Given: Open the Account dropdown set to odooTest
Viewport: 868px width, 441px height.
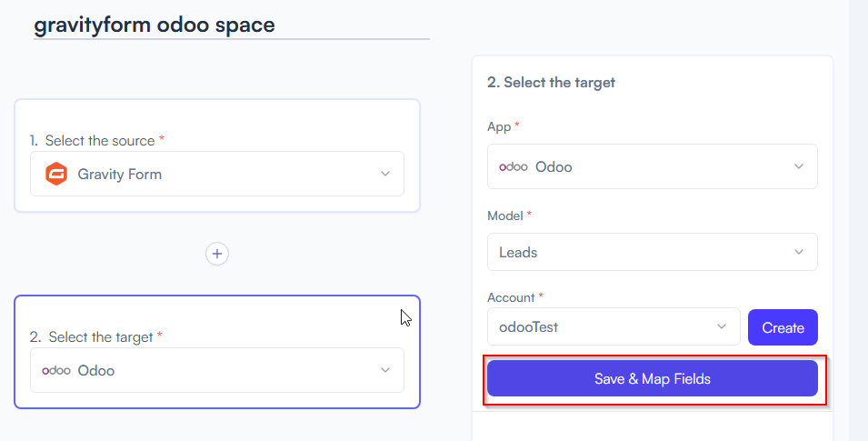Looking at the screenshot, I should (614, 326).
